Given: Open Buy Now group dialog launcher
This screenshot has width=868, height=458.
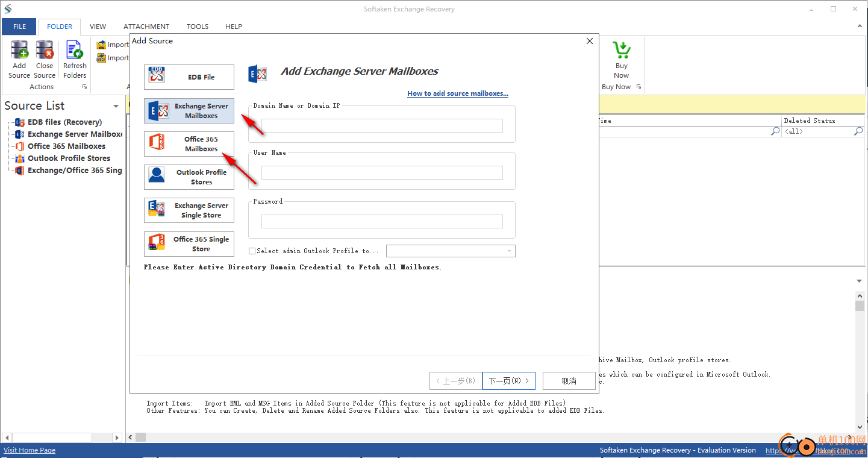Looking at the screenshot, I should tap(639, 87).
